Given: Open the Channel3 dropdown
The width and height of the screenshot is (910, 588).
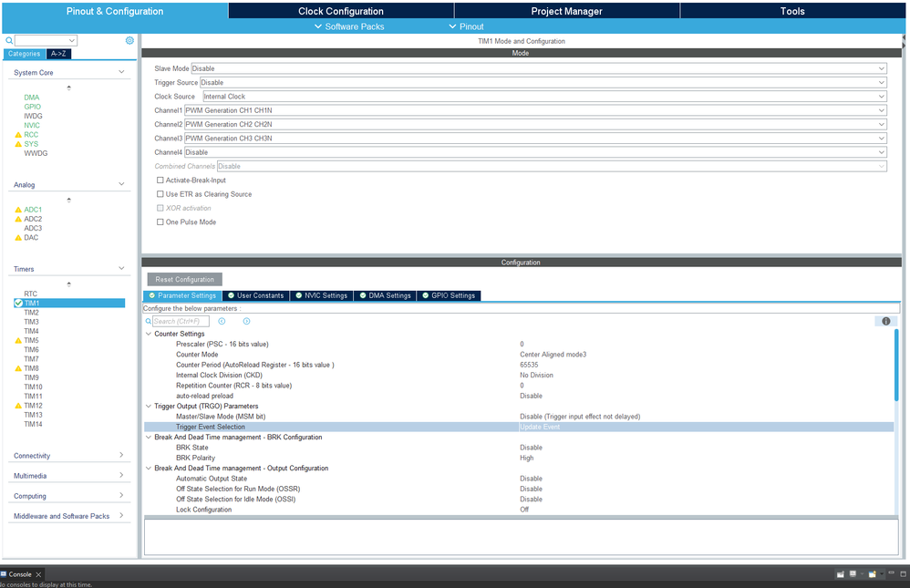Looking at the screenshot, I should click(535, 139).
